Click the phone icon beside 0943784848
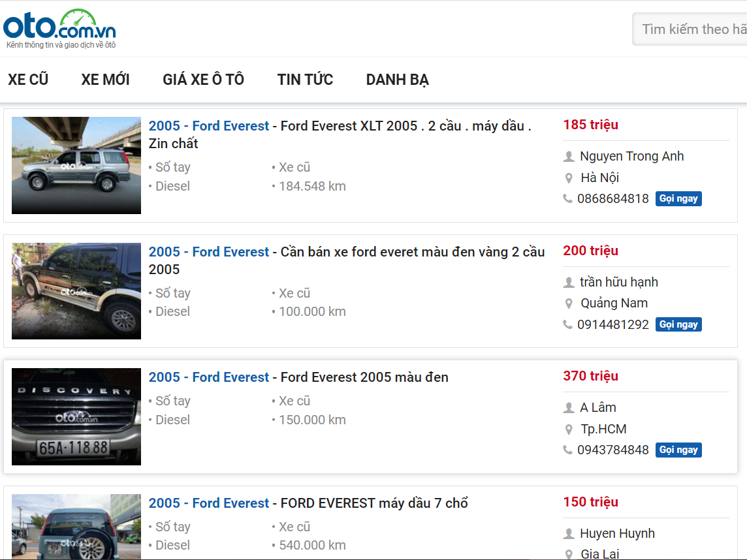The width and height of the screenshot is (747, 560). point(567,450)
